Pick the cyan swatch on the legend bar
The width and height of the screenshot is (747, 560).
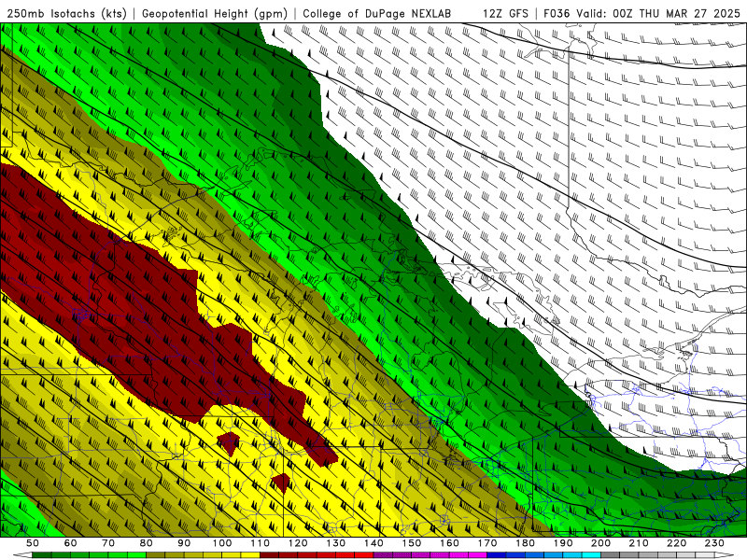pyautogui.click(x=591, y=555)
